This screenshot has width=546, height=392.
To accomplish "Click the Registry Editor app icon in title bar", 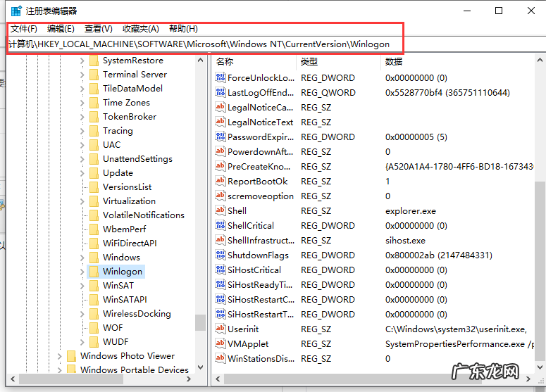I will [x=15, y=11].
